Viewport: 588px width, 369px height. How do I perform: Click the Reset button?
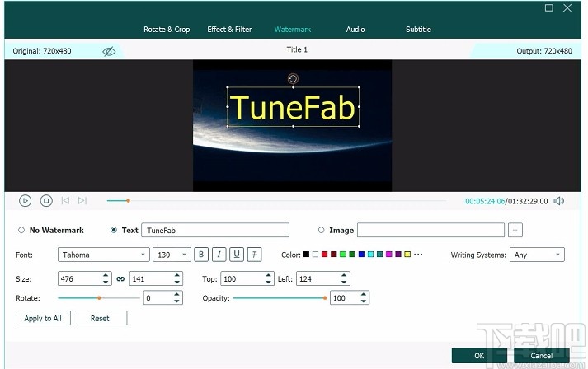tap(100, 318)
